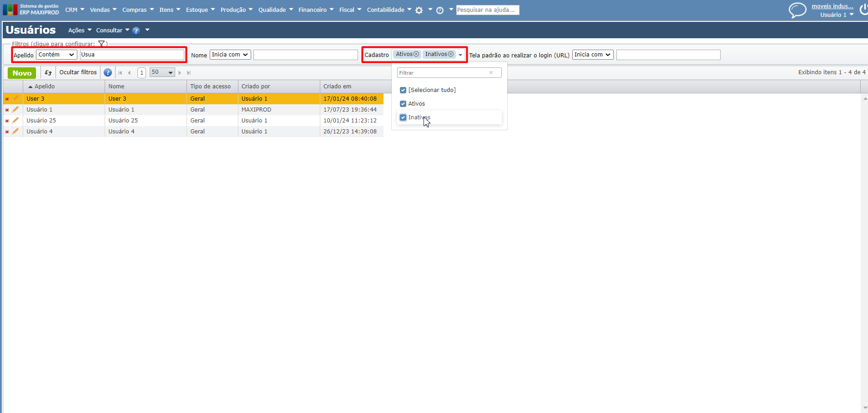Toggle the Selecionar tudo checkbox
868x413 pixels.
(403, 90)
